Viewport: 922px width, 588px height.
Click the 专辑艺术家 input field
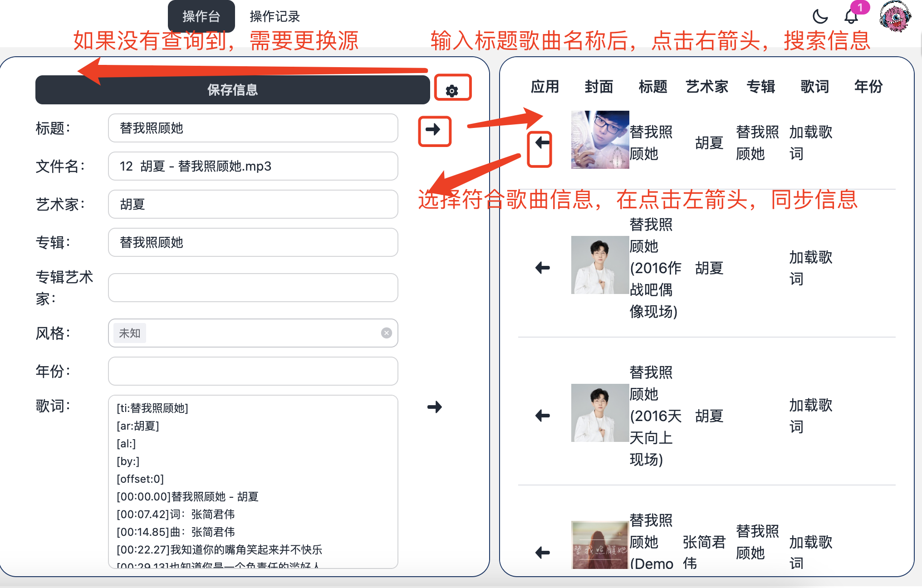coord(253,288)
